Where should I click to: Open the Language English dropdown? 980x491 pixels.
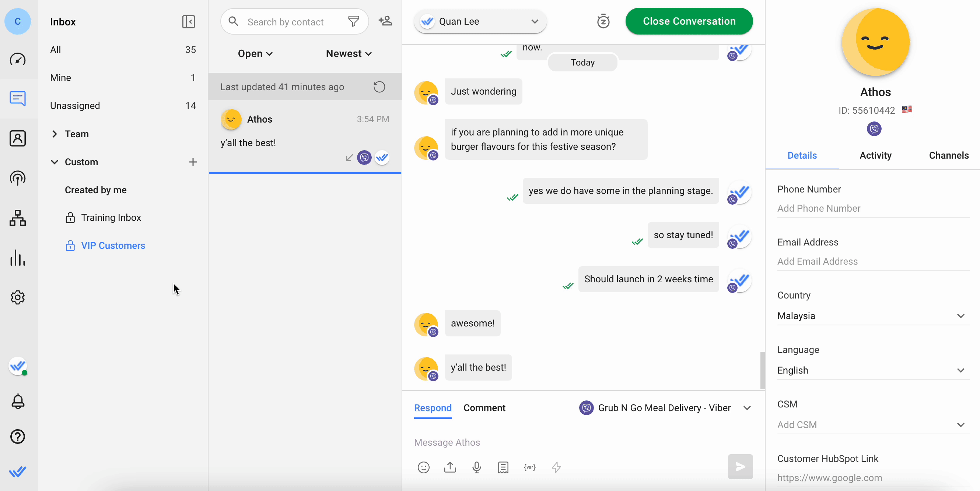(x=873, y=370)
